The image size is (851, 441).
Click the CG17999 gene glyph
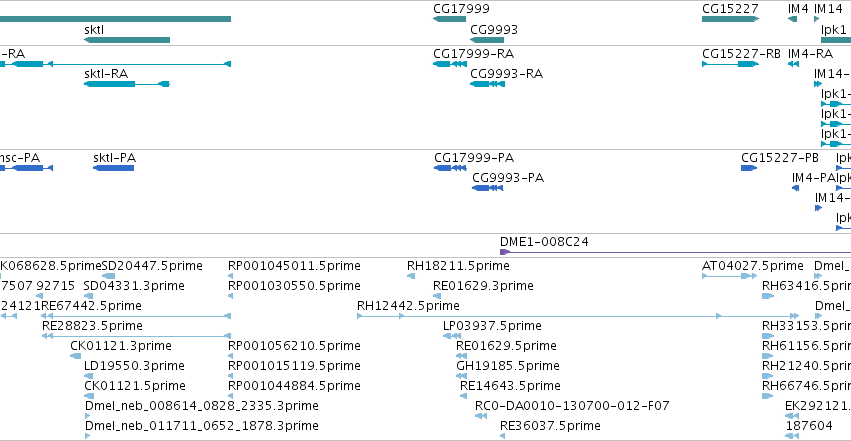449,19
